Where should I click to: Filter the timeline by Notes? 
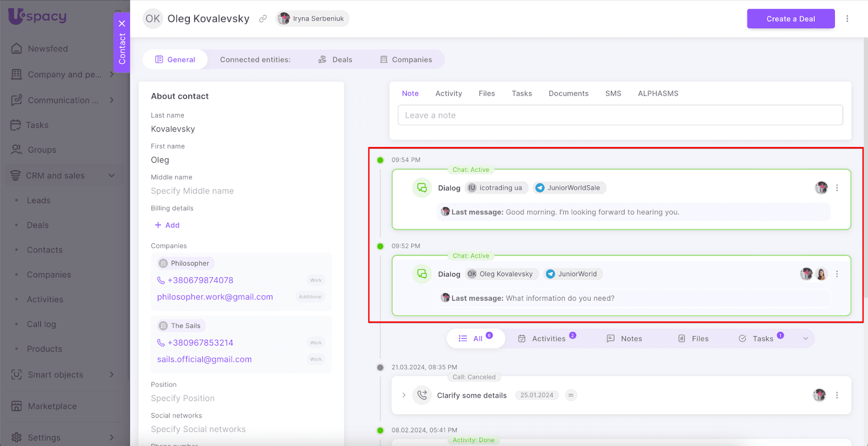(x=624, y=339)
